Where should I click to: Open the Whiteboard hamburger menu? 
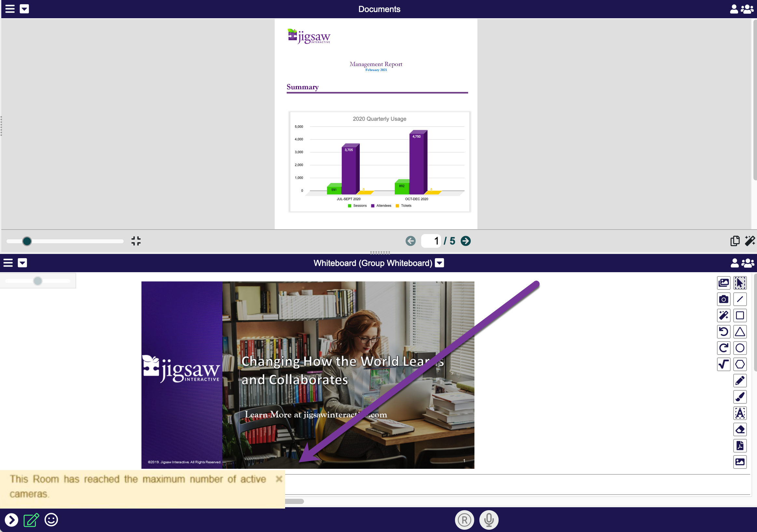tap(8, 263)
